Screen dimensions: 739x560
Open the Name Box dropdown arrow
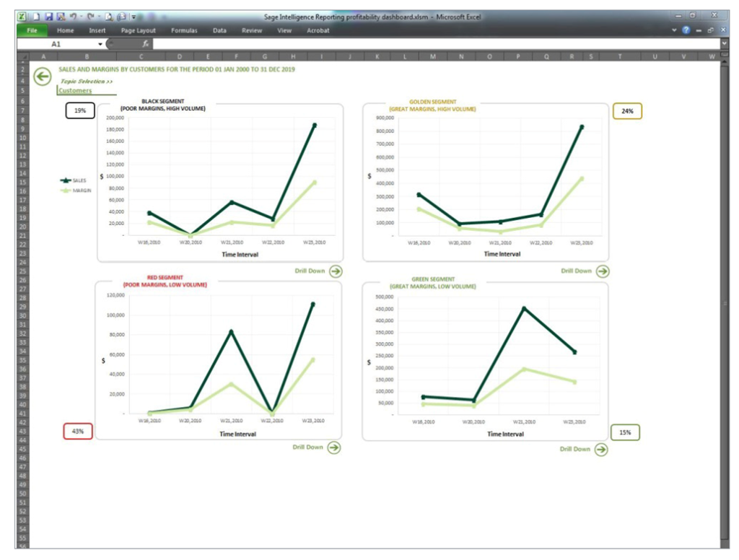pyautogui.click(x=100, y=44)
